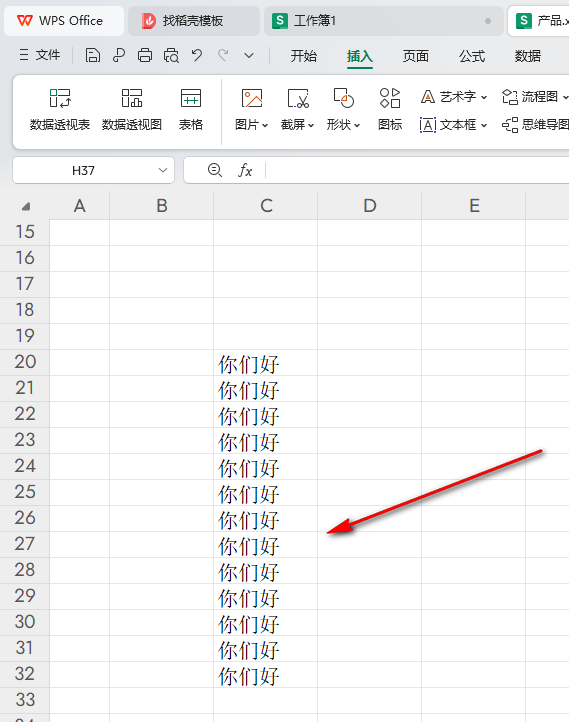Click the zoom magnifier in formula bar
This screenshot has width=569, height=722.
click(215, 170)
